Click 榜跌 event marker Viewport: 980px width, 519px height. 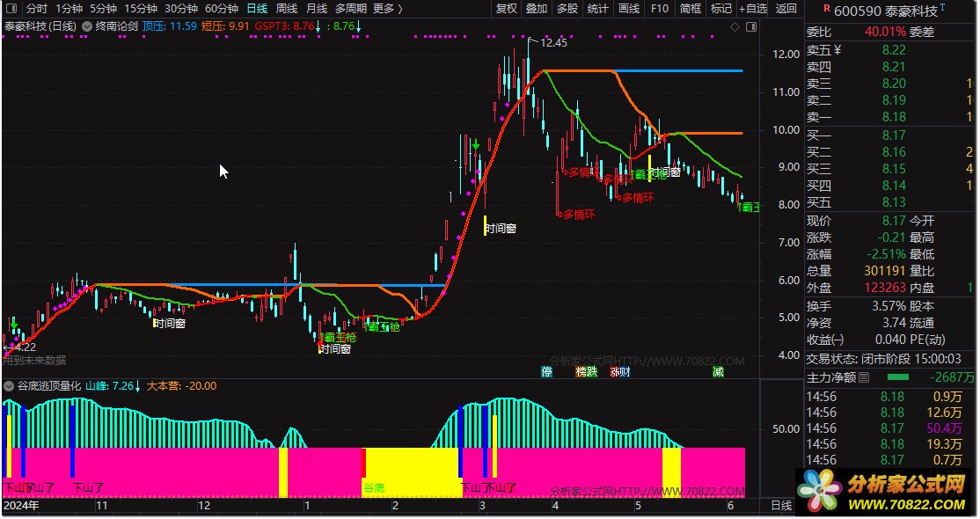(586, 372)
